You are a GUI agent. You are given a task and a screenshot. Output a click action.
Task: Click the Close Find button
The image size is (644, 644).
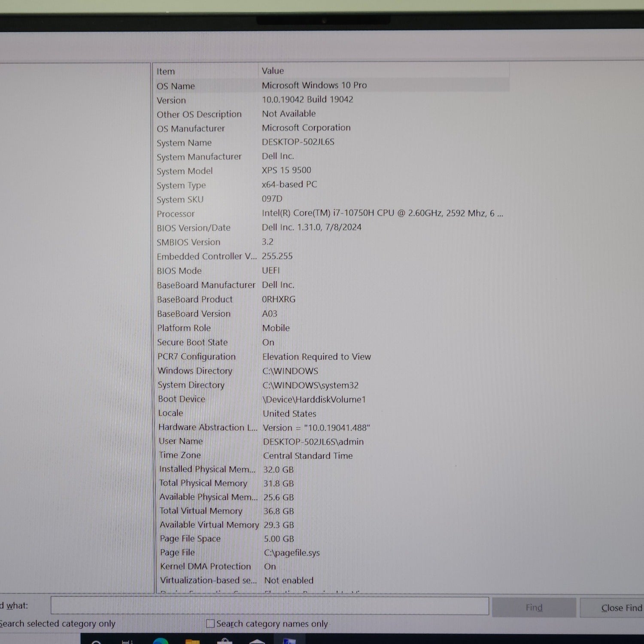tap(621, 608)
